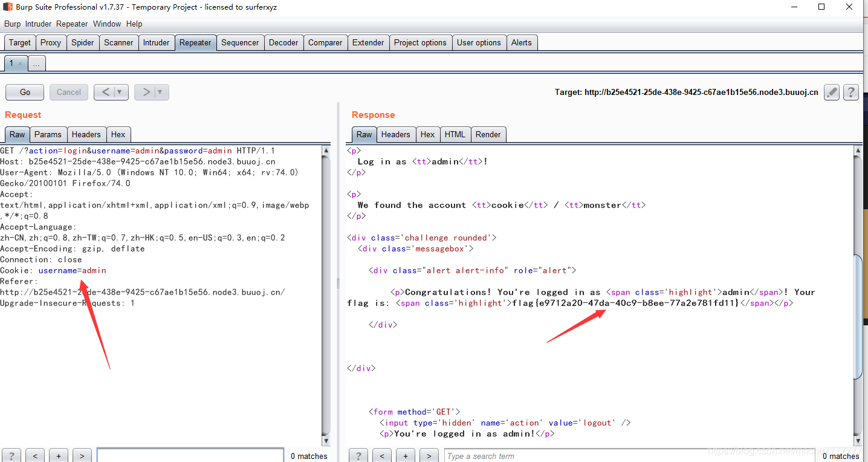This screenshot has height=462, width=868.
Task: Click plus button in request search bar
Action: click(58, 456)
